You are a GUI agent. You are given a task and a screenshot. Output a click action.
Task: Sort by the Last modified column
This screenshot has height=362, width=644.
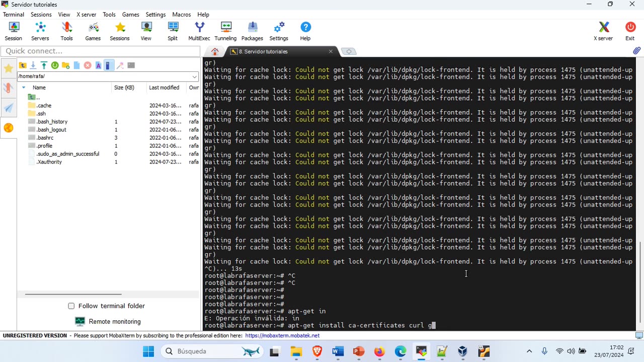(x=164, y=87)
